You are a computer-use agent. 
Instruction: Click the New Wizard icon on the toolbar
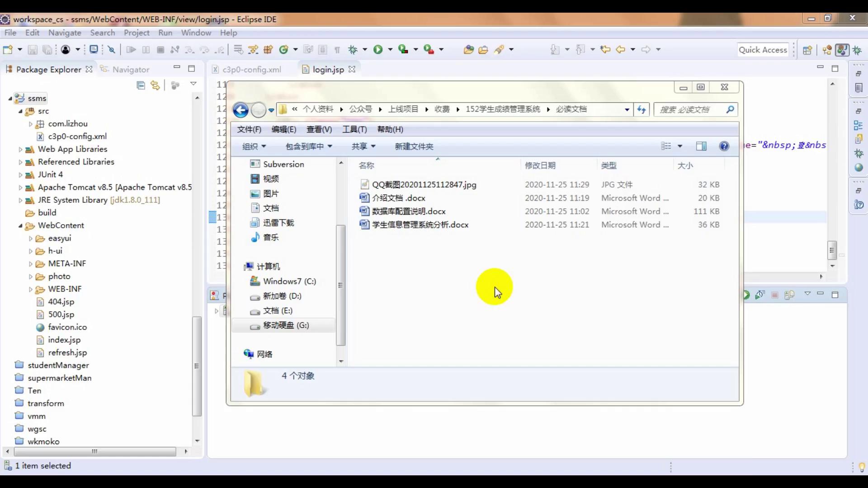8,50
